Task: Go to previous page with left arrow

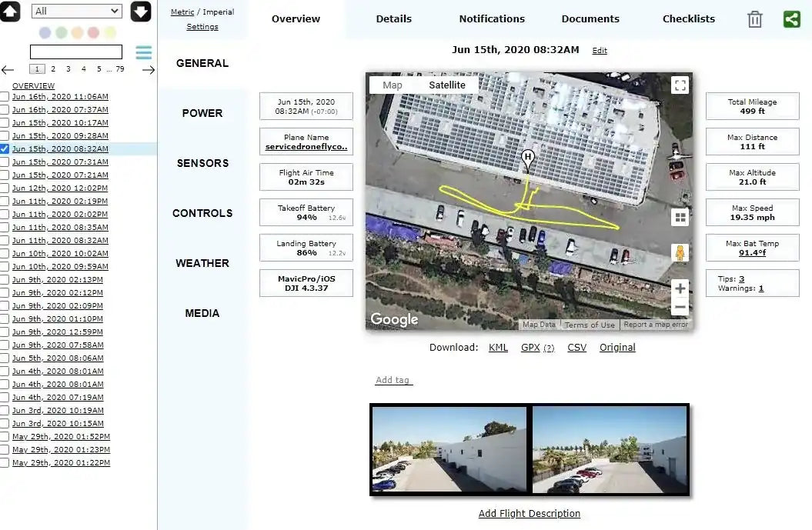Action: 8,70
